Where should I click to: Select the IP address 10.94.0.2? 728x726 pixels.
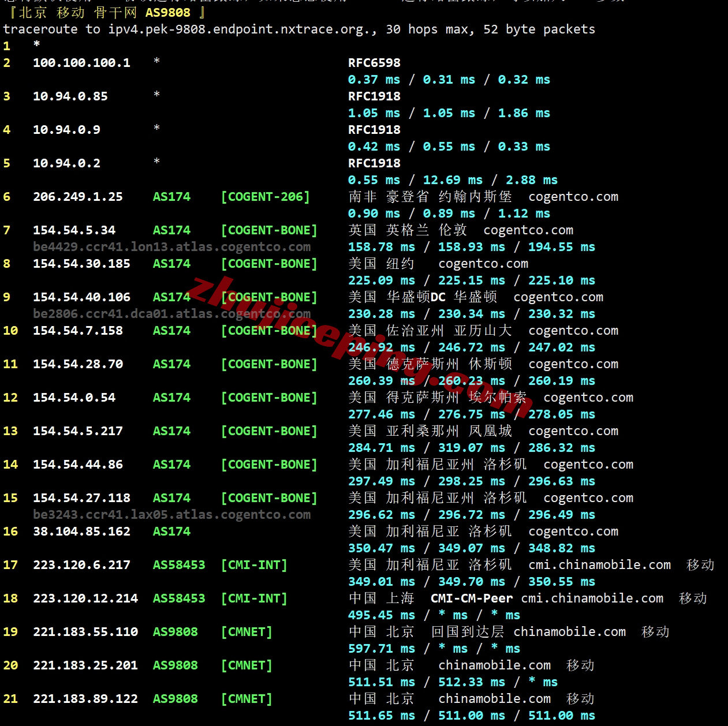coord(66,163)
